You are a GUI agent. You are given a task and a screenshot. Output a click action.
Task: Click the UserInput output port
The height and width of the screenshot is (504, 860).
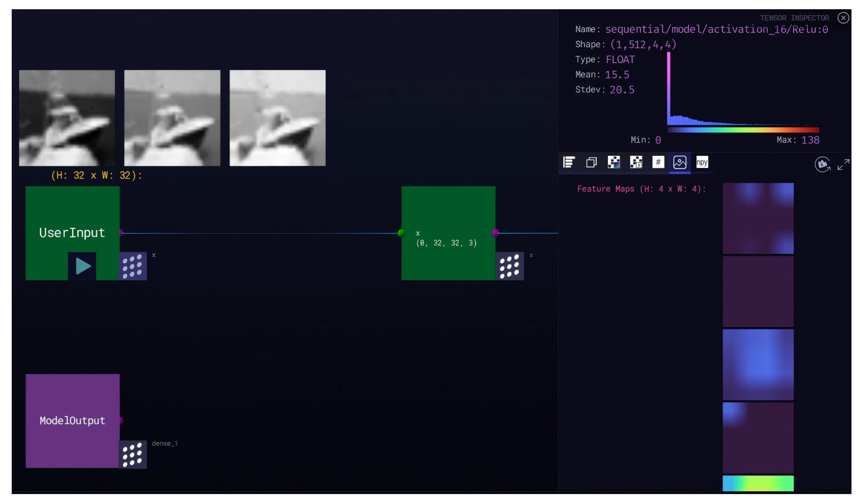pos(121,233)
